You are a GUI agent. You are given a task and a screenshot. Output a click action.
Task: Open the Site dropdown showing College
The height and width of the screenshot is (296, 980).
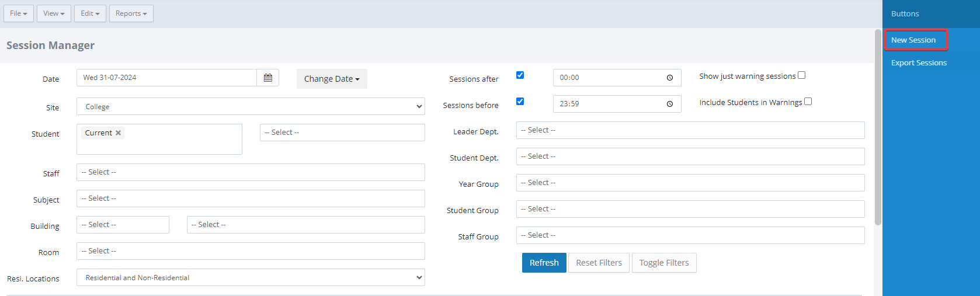[251, 107]
